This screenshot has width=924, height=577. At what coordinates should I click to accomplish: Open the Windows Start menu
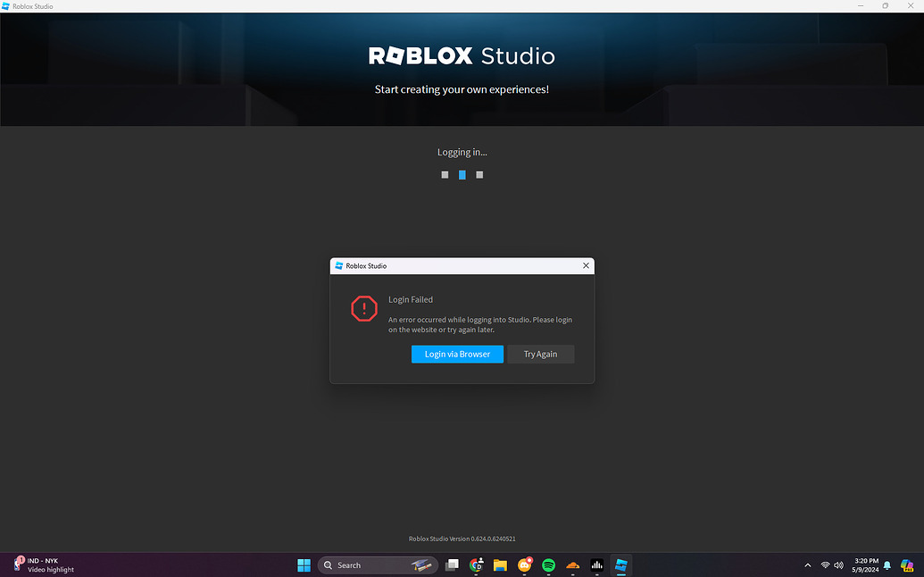(304, 564)
